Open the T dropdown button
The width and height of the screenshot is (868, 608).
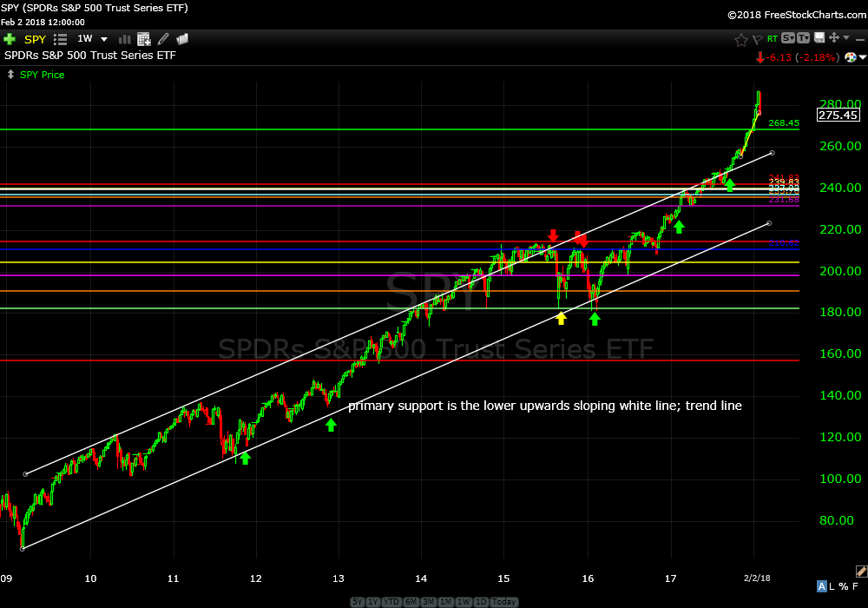click(x=803, y=38)
